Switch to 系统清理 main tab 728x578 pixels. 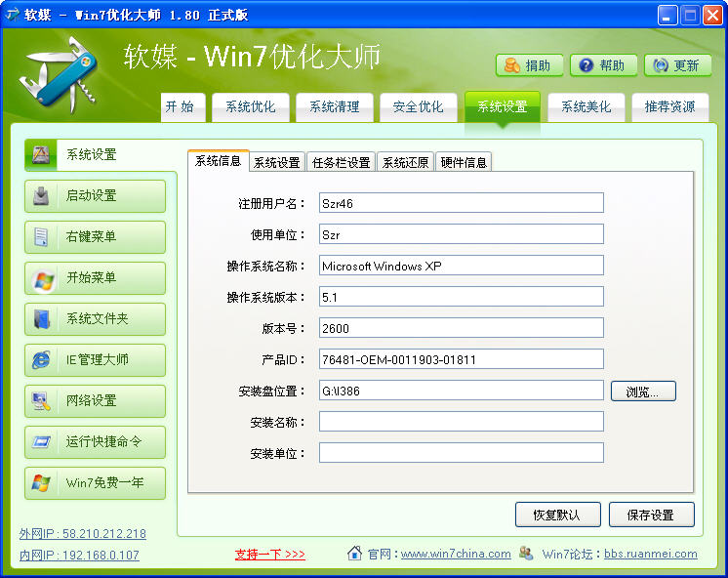335,107
